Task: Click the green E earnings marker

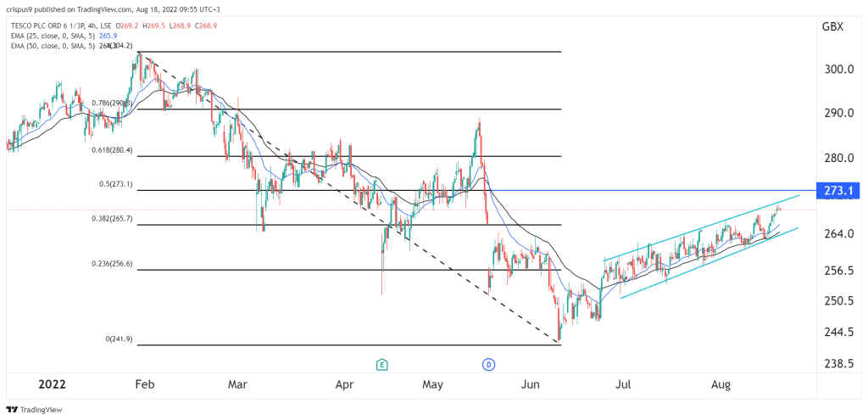Action: (x=382, y=365)
